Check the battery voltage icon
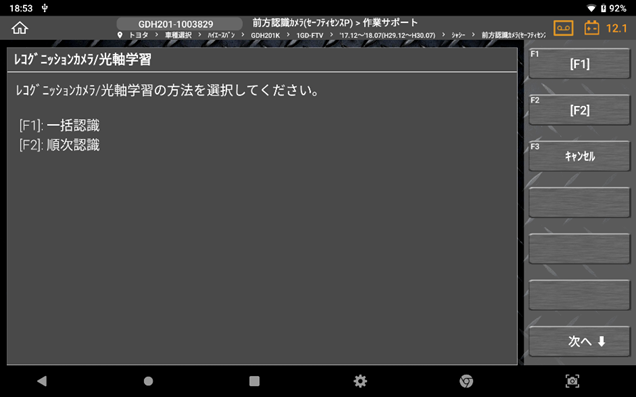Viewport: 636px width, 397px height. pyautogui.click(x=591, y=28)
